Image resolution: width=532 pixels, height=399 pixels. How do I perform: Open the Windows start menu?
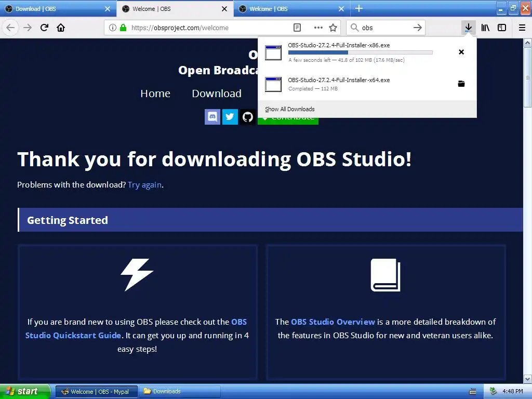click(x=25, y=391)
